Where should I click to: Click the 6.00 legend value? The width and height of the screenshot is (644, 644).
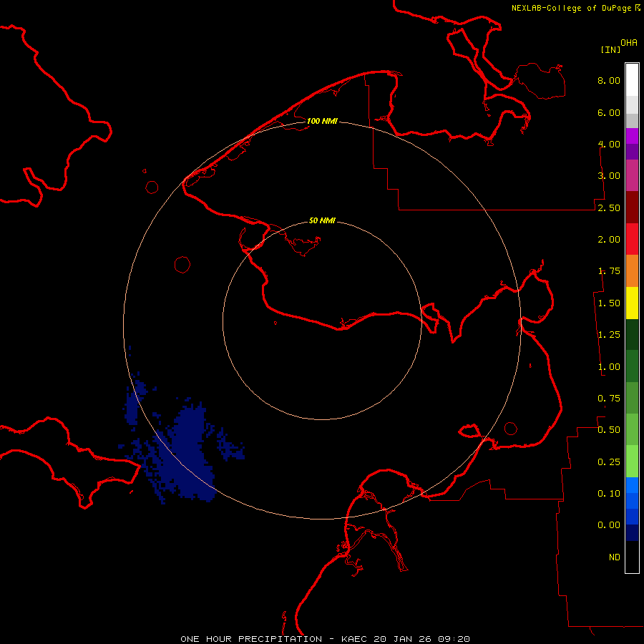(x=609, y=112)
